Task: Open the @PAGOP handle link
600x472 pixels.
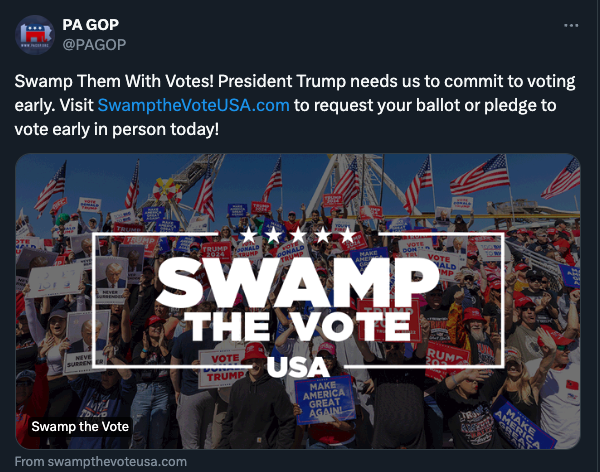Action: pos(94,45)
